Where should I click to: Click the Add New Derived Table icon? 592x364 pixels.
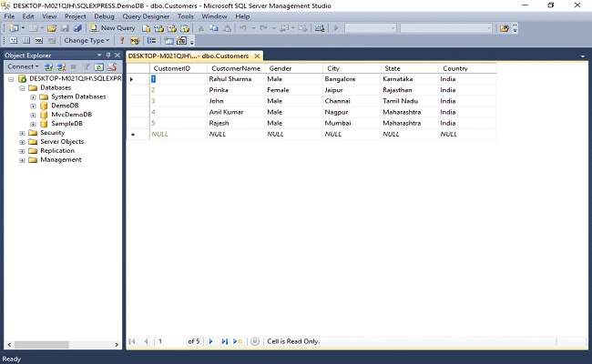[x=181, y=40]
